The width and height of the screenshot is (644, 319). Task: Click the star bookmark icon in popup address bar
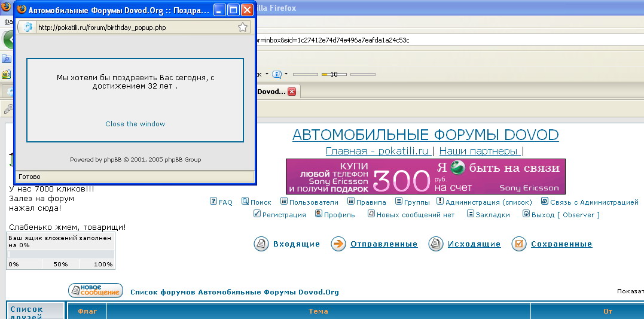[x=242, y=27]
